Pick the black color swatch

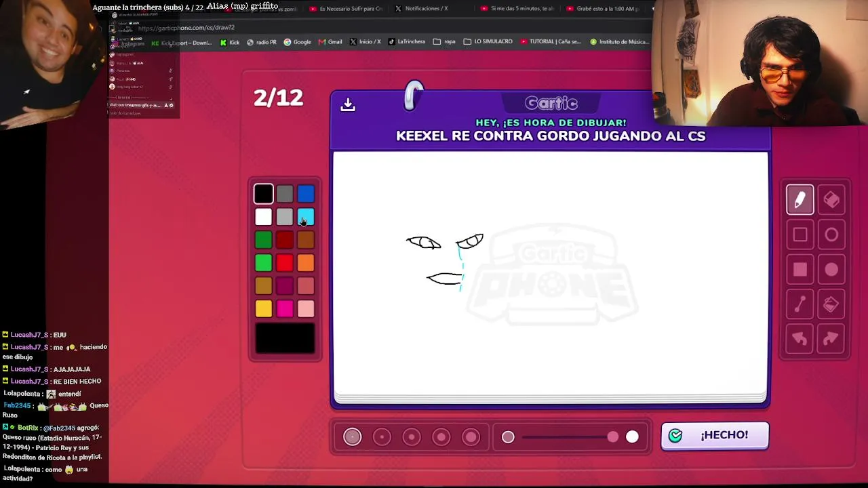click(264, 194)
